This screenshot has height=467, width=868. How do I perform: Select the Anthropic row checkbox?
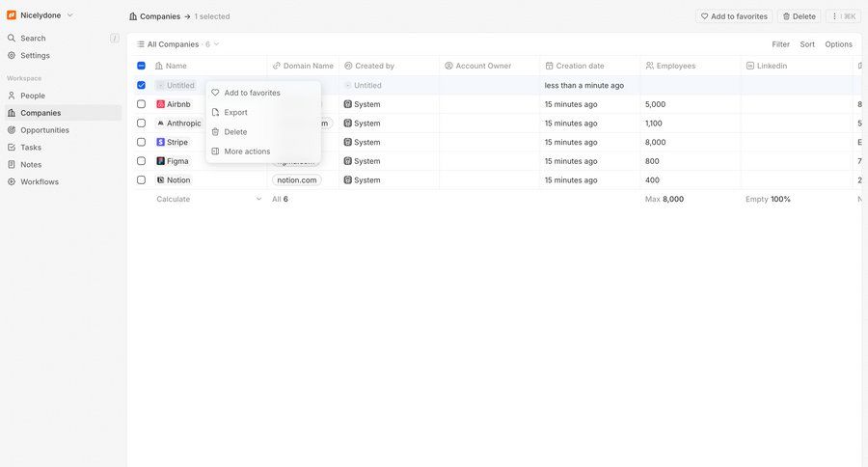(x=141, y=123)
